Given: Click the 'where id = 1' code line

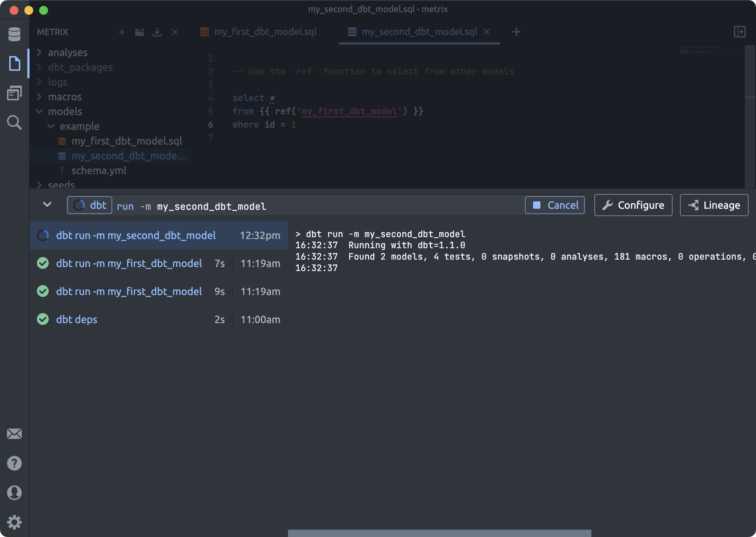Looking at the screenshot, I should click(264, 125).
